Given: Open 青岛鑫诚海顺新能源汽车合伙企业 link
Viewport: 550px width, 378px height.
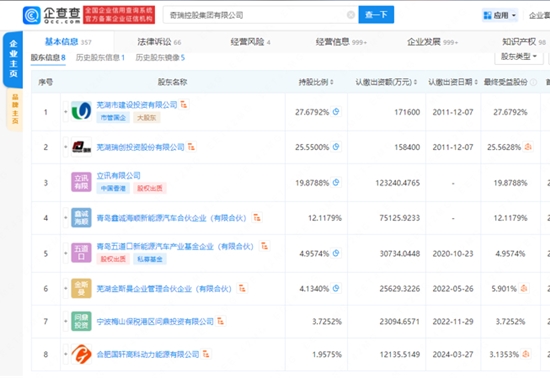Looking at the screenshot, I should [172, 218].
